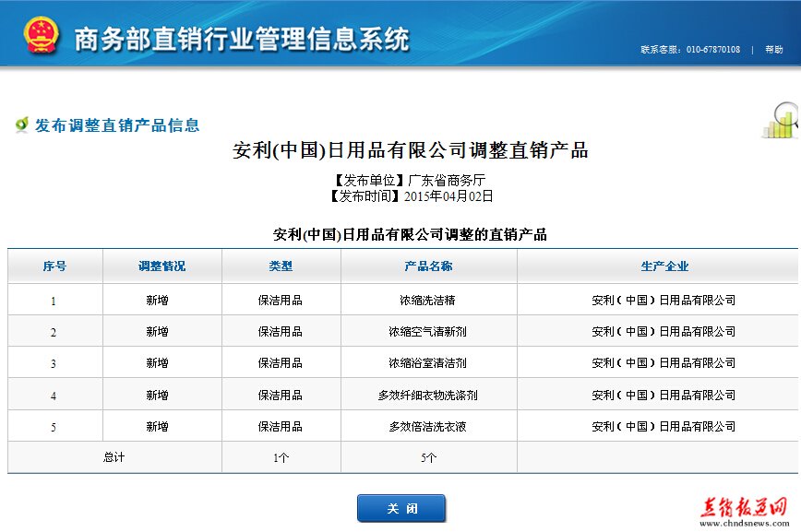Viewport: 801px width, 532px height.
Task: Click the 关闭 button
Action: coord(401,508)
